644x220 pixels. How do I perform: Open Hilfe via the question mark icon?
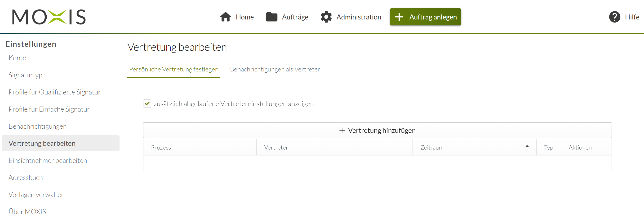pos(615,17)
